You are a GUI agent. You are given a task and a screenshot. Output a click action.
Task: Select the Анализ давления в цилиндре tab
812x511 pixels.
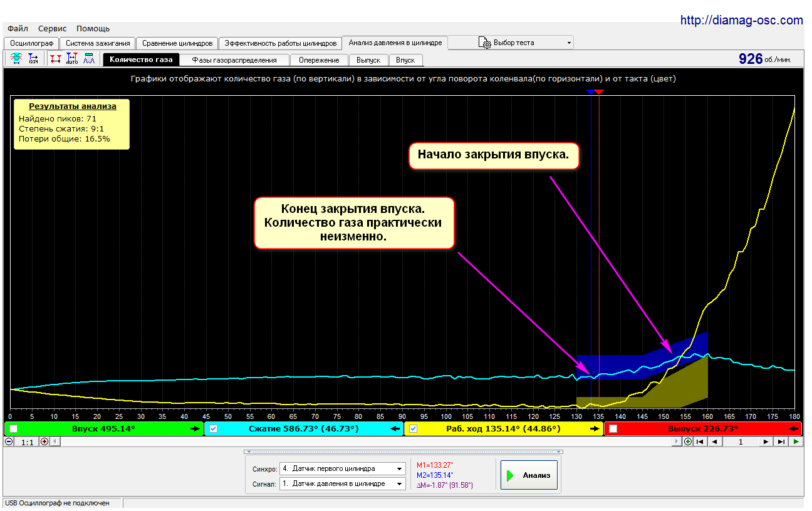(395, 43)
